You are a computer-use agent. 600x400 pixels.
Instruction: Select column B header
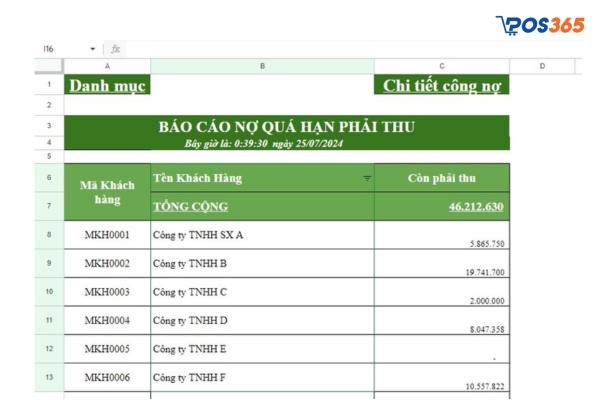(x=262, y=66)
